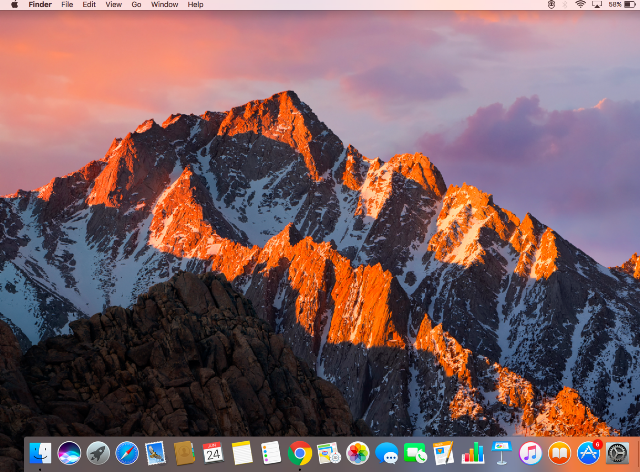Open Calendar showing 24
This screenshot has width=640, height=472.
[x=213, y=453]
